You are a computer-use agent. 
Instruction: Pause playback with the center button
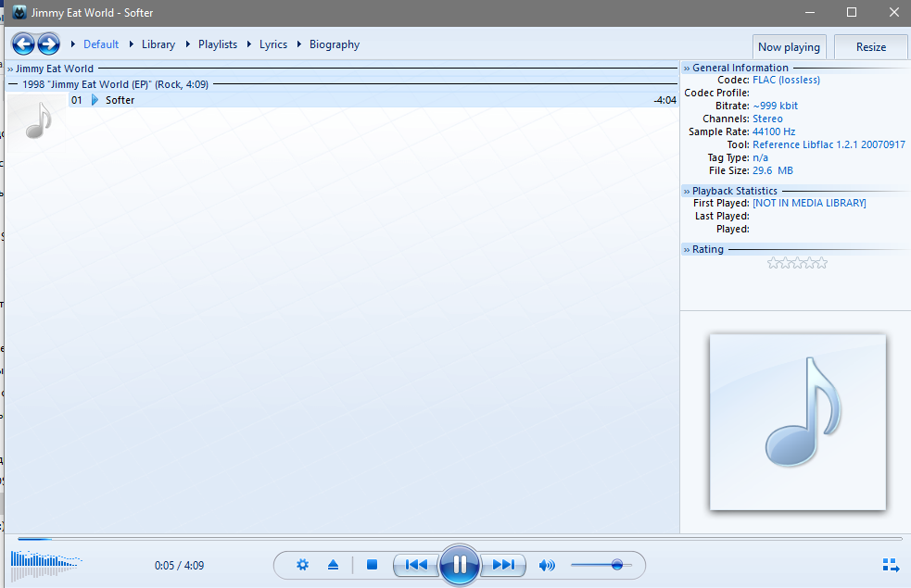pos(460,564)
